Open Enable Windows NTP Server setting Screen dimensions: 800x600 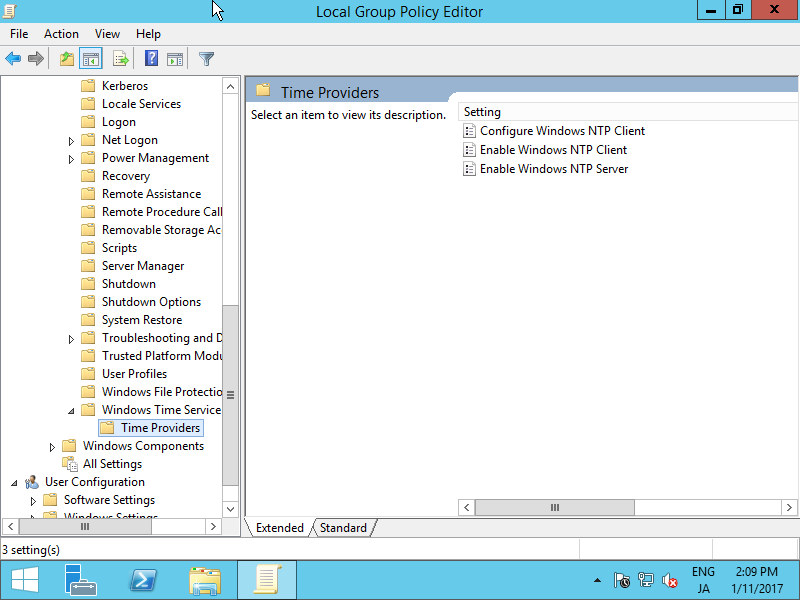coord(553,169)
